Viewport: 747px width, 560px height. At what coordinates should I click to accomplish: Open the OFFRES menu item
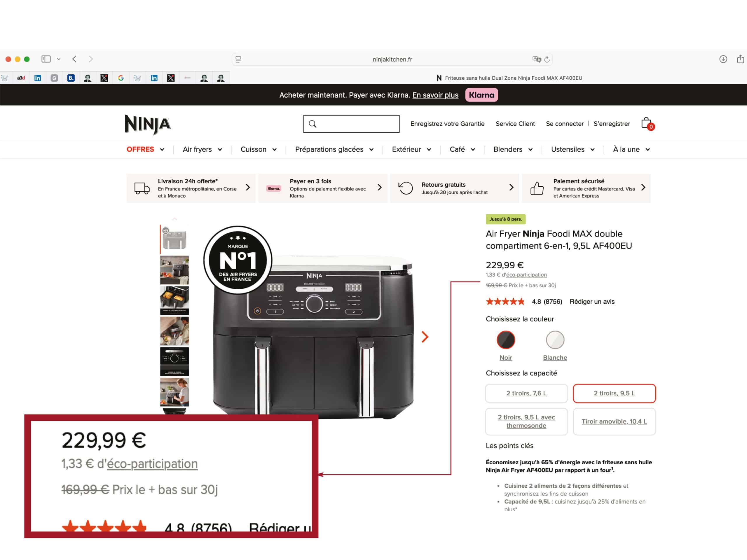pos(145,149)
